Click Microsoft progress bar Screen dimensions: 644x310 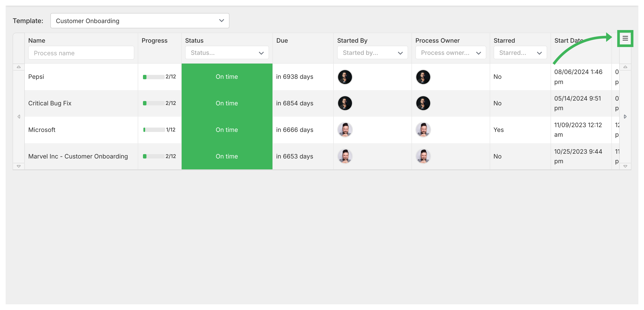pos(154,130)
